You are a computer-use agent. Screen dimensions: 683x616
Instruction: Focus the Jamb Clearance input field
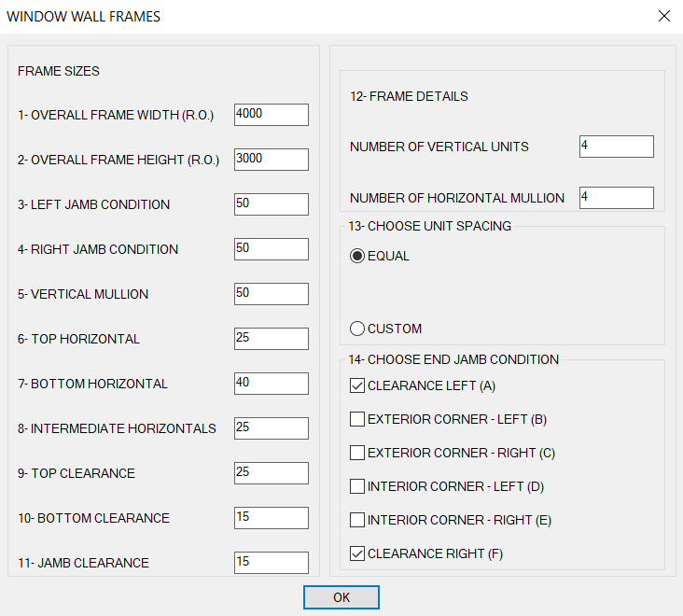point(271,563)
